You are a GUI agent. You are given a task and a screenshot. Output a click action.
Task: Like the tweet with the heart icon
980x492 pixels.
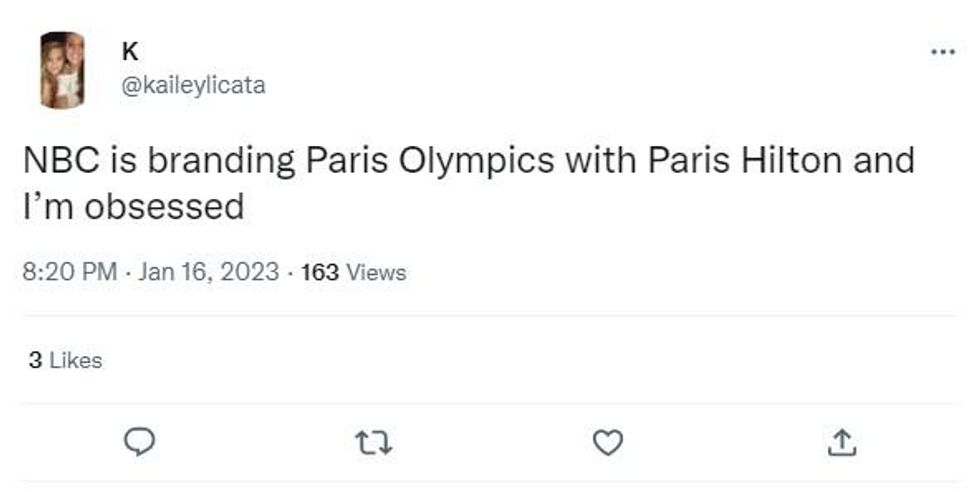click(608, 442)
